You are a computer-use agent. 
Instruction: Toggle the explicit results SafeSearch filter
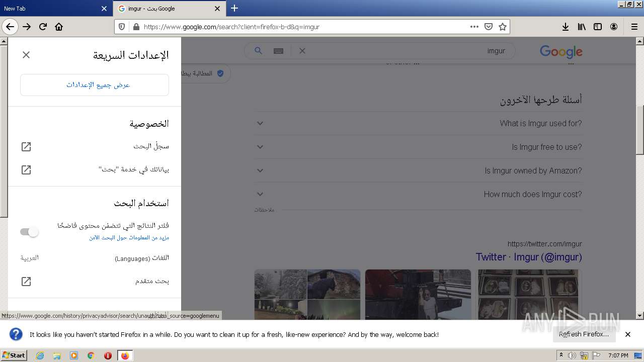pyautogui.click(x=29, y=232)
